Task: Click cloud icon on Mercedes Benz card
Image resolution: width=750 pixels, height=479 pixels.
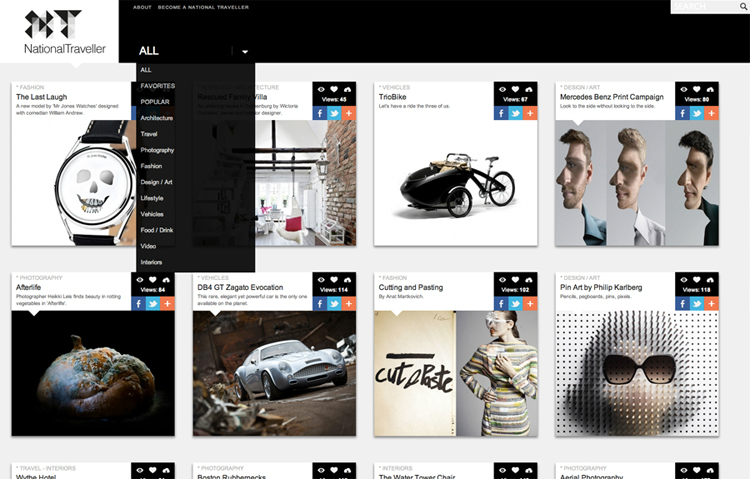Action: (710, 89)
